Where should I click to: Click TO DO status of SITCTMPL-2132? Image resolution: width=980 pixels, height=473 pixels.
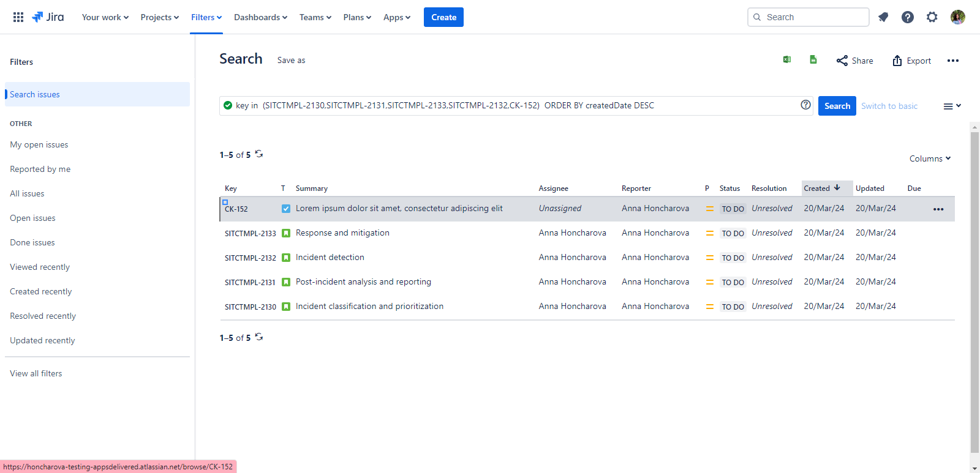tap(733, 258)
